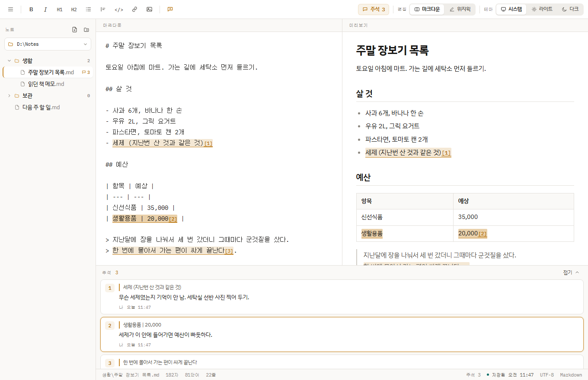Click the 22줄 line count

pyautogui.click(x=211, y=375)
